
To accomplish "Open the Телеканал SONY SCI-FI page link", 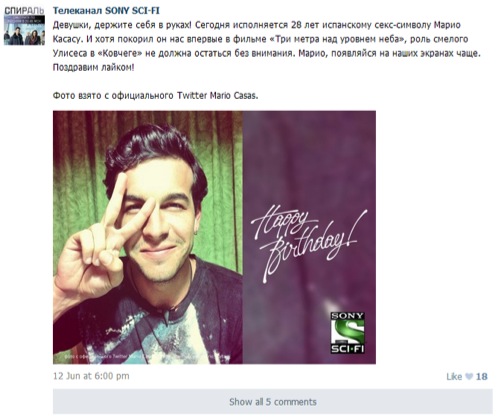I will pos(106,11).
